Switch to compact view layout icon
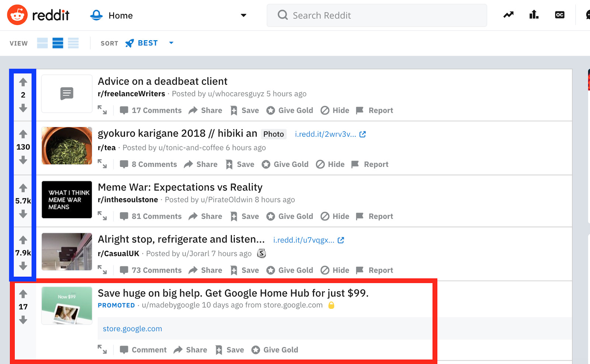The height and width of the screenshot is (364, 590). (73, 43)
